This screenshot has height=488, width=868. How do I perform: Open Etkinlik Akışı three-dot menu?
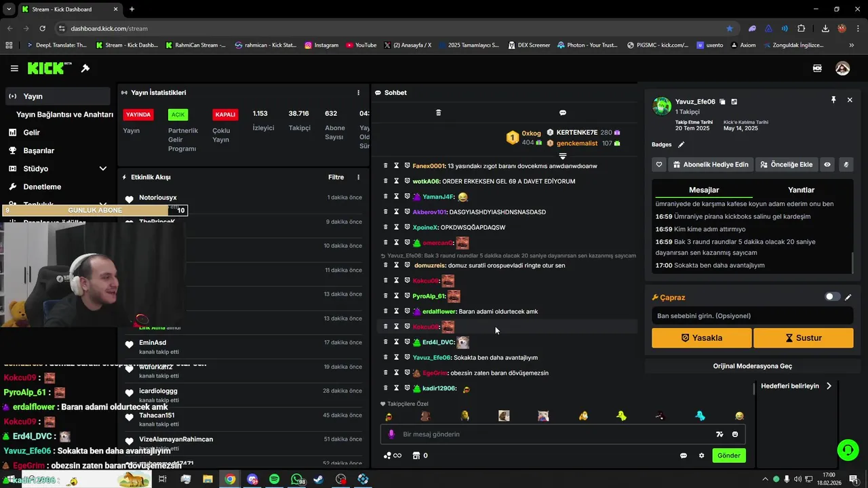[x=359, y=177]
